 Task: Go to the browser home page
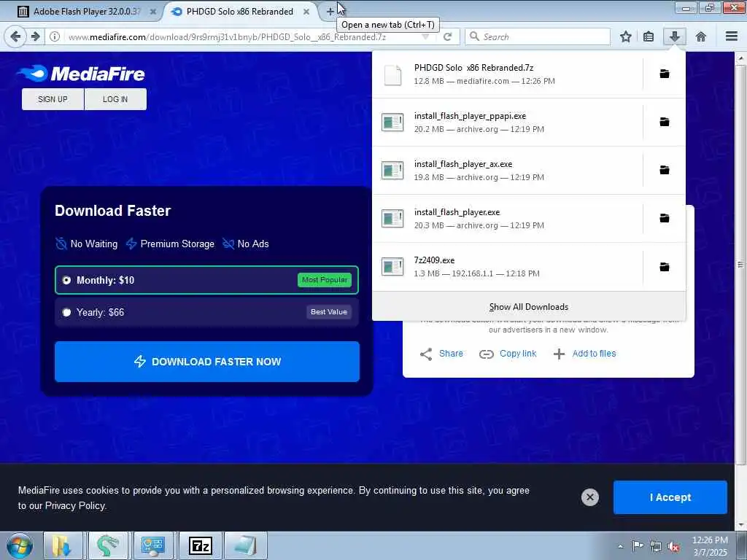pyautogui.click(x=700, y=36)
